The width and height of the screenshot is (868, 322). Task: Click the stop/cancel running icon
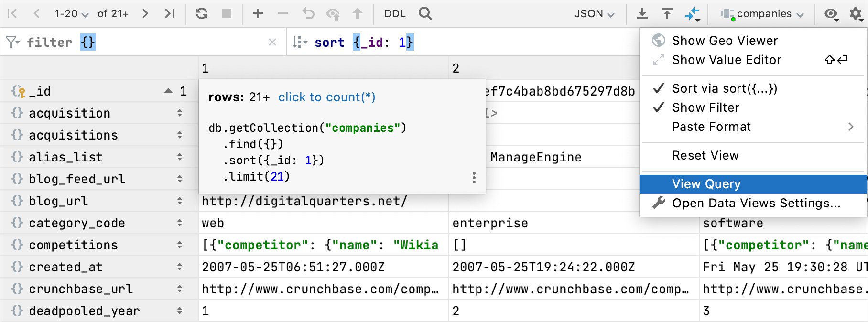227,13
